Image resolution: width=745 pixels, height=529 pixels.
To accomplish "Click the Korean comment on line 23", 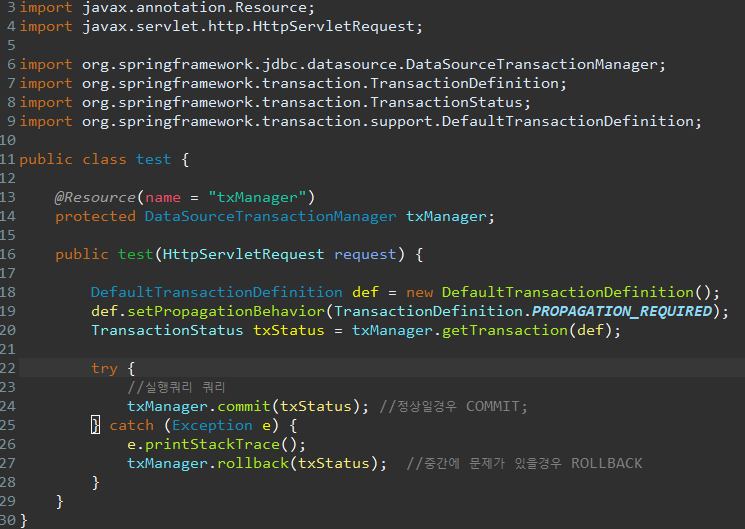I will point(176,387).
